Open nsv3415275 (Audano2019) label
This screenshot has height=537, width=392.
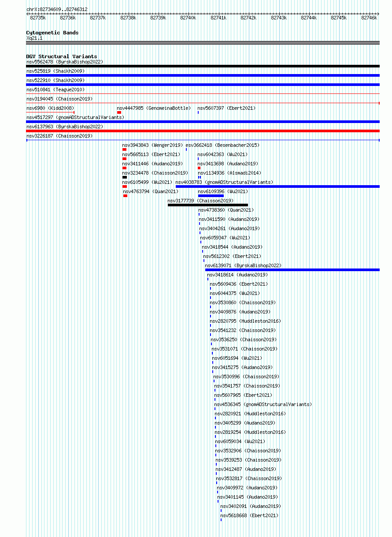(x=243, y=367)
